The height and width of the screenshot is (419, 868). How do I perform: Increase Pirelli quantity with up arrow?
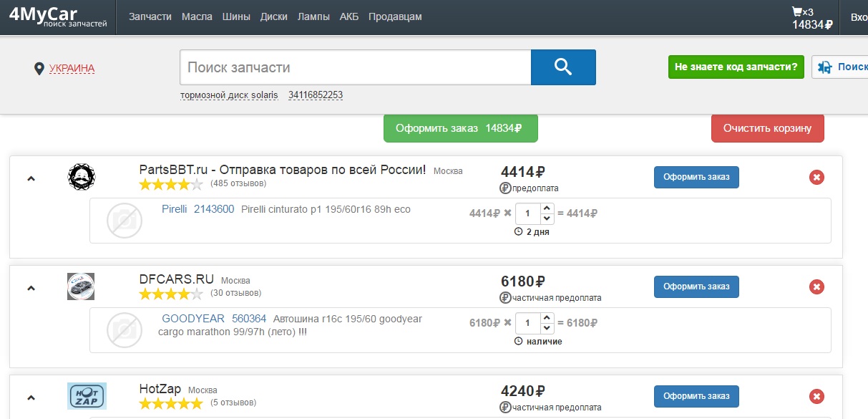547,208
